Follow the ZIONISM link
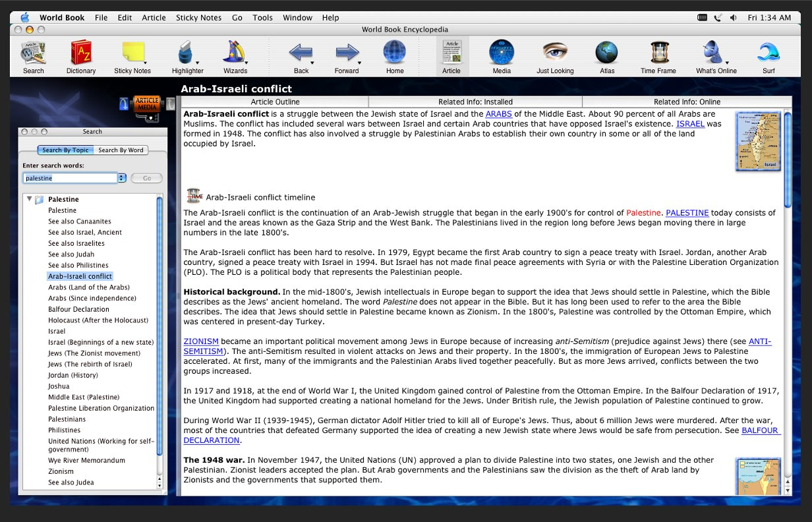This screenshot has width=812, height=522. click(x=201, y=341)
